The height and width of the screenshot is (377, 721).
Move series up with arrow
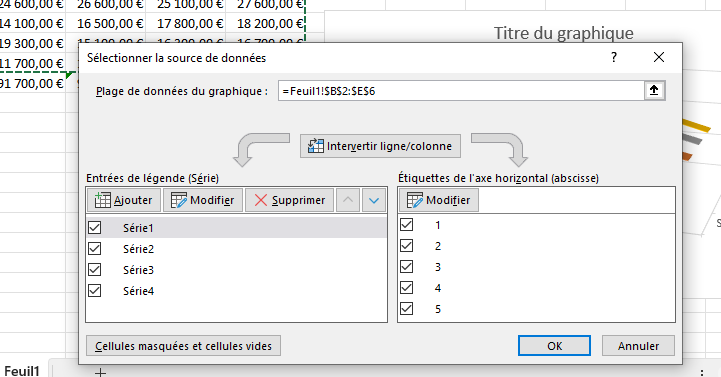pyautogui.click(x=348, y=200)
